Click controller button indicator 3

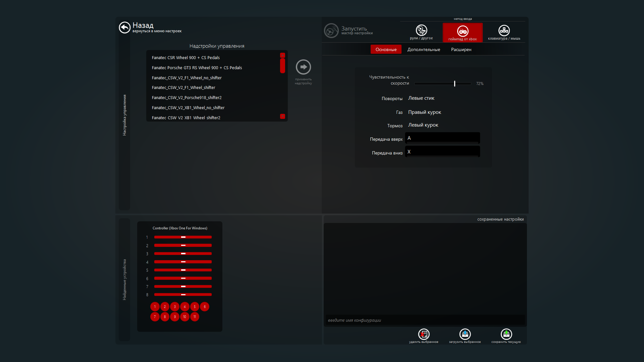[175, 307]
